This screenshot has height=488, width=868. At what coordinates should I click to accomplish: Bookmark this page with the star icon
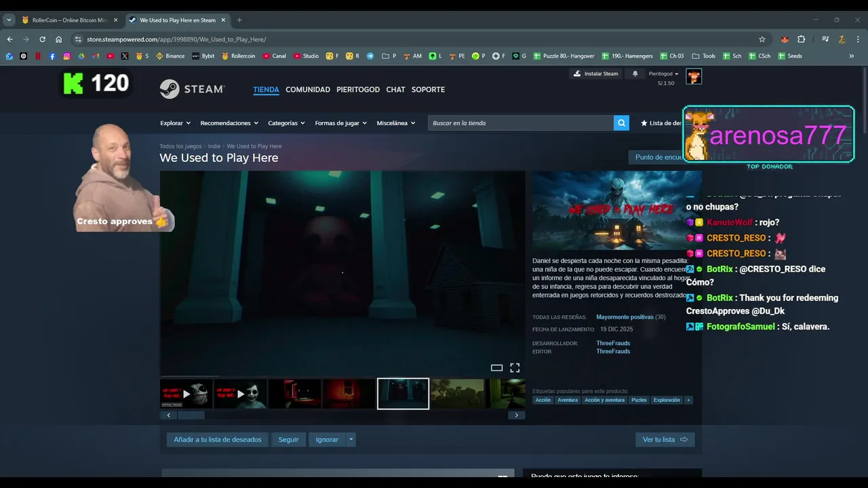click(x=762, y=39)
